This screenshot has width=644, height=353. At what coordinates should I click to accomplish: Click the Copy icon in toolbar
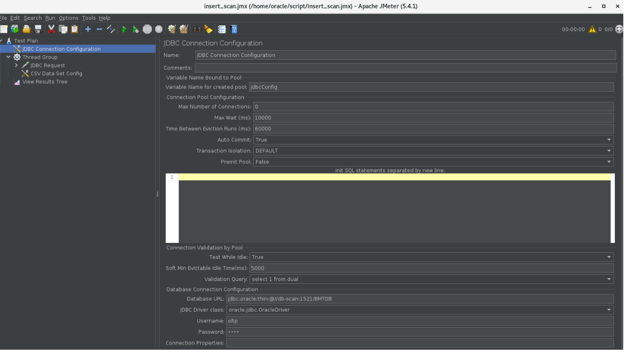coord(63,29)
